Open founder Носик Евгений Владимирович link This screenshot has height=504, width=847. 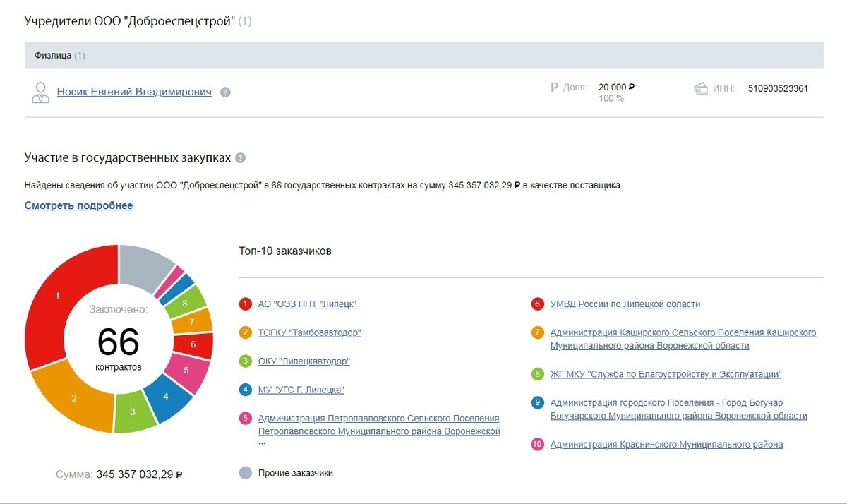click(134, 92)
